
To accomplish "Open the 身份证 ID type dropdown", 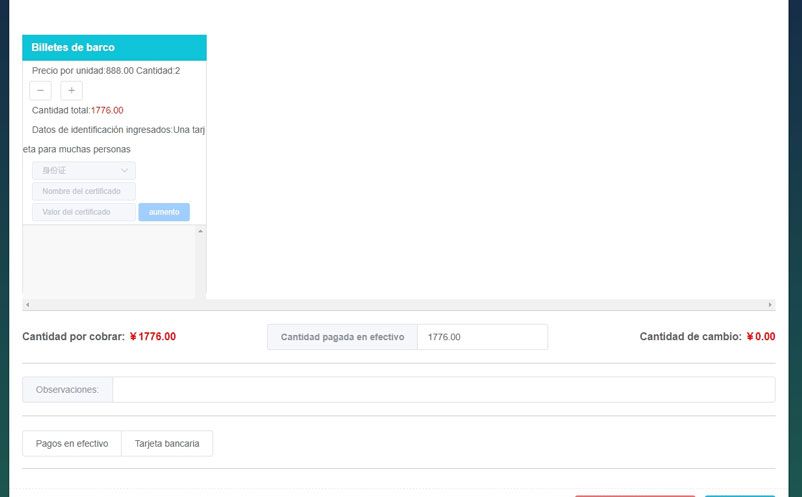I will pyautogui.click(x=84, y=171).
